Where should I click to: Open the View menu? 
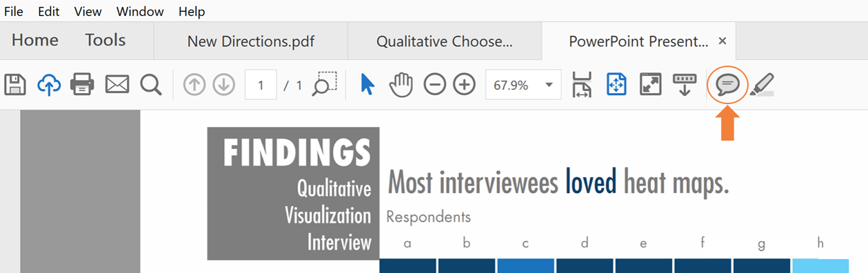pyautogui.click(x=88, y=12)
